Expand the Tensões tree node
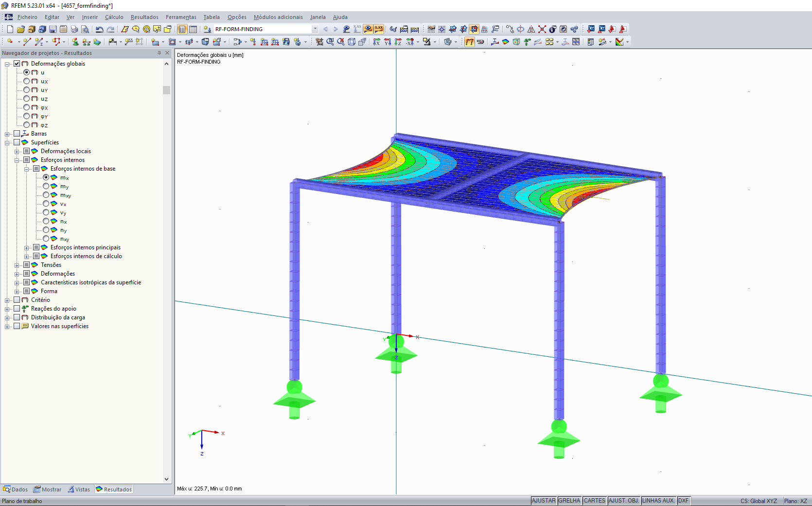This screenshot has width=812, height=506. pyautogui.click(x=17, y=265)
